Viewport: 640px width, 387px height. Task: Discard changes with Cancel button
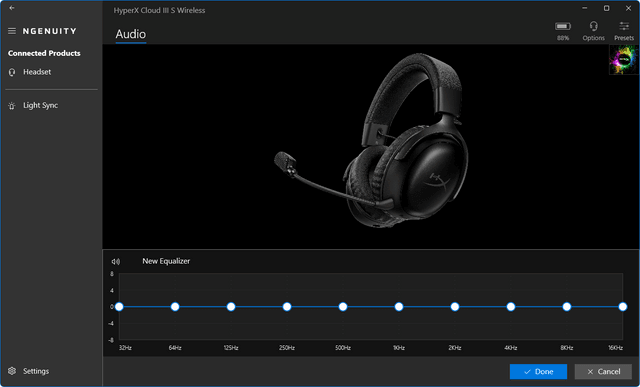pyautogui.click(x=603, y=371)
